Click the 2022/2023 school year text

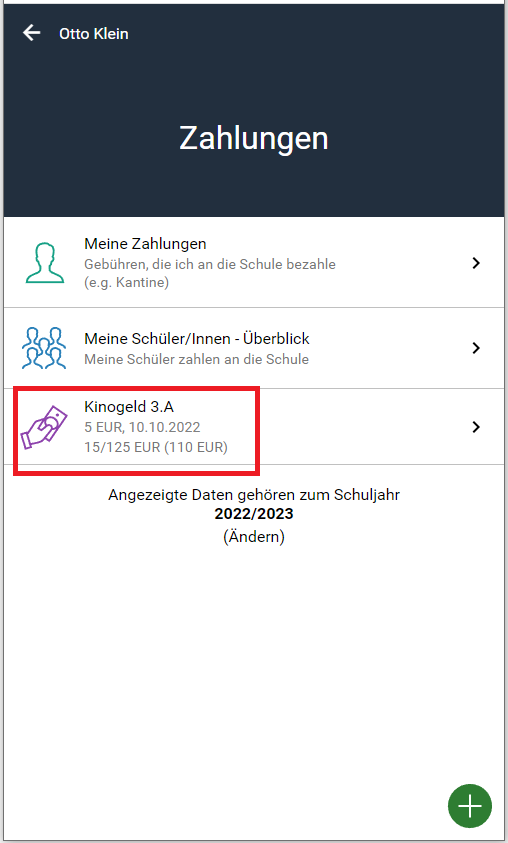(x=254, y=513)
